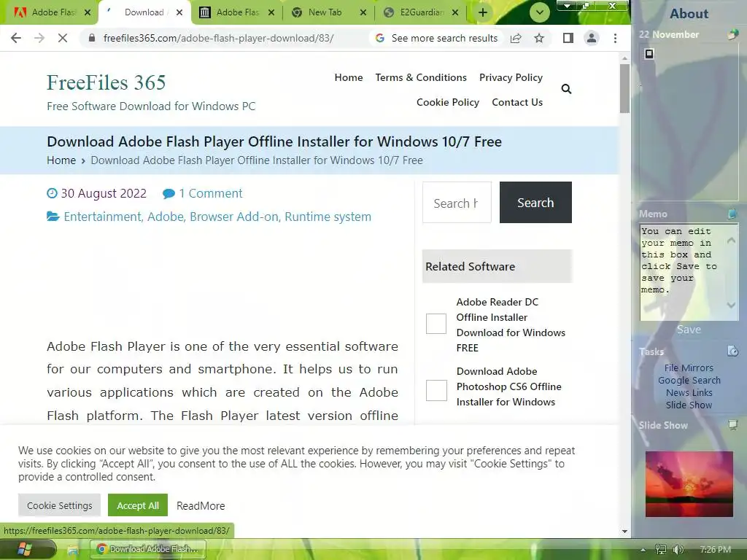The height and width of the screenshot is (560, 747).
Task: Go back using the browser back arrow
Action: [x=16, y=38]
